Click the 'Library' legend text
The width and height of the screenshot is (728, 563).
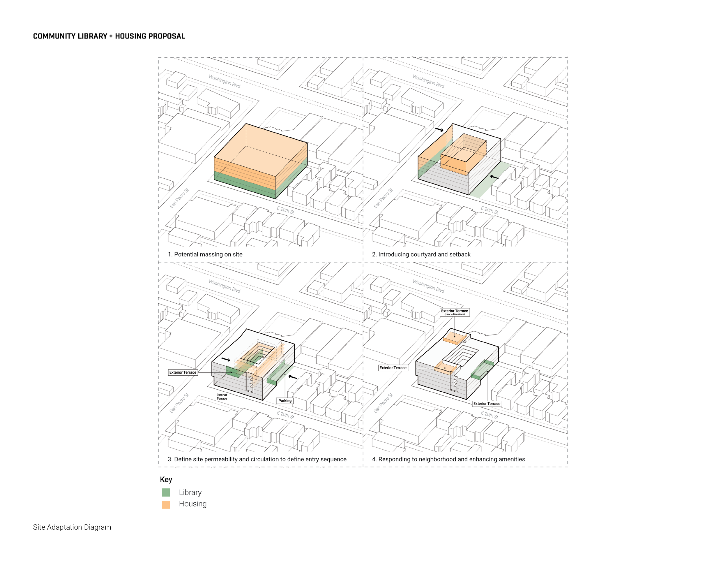(x=190, y=492)
